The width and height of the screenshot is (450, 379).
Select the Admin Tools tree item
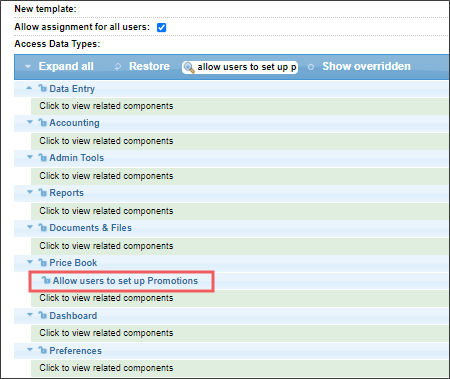77,158
